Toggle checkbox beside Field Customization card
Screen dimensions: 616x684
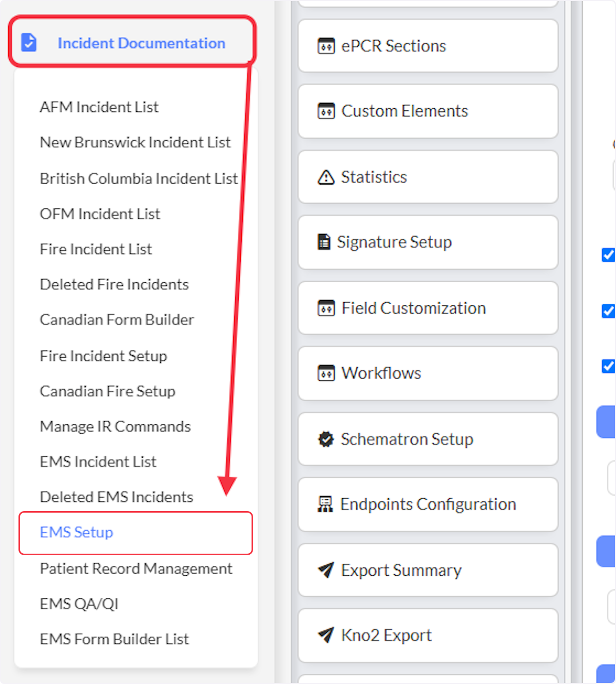pos(608,311)
